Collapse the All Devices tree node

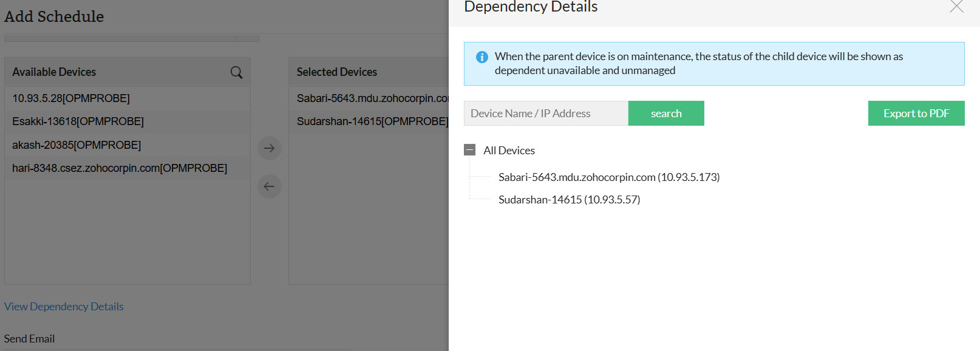469,150
